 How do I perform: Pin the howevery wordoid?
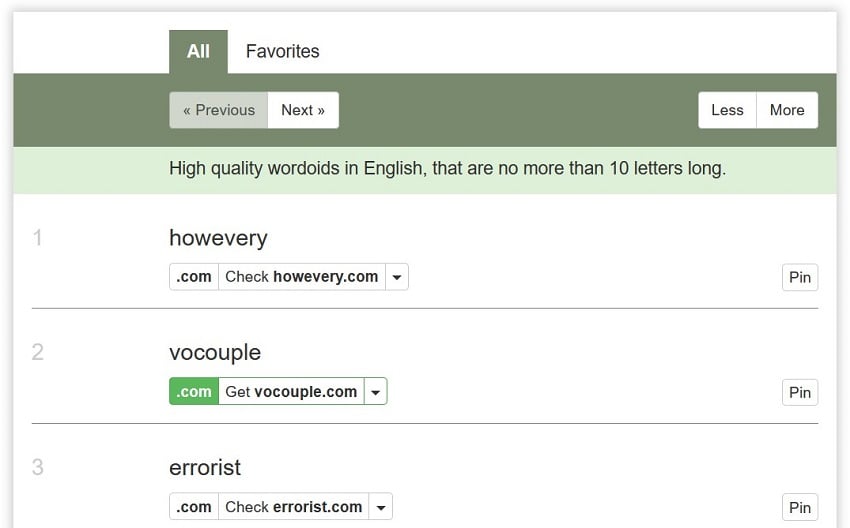tap(800, 278)
